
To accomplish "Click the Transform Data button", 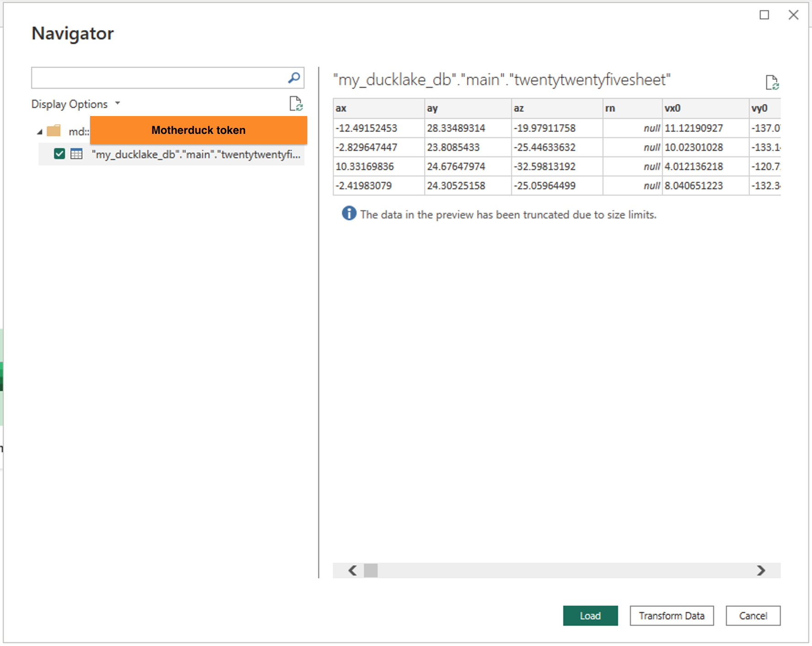I will point(672,615).
